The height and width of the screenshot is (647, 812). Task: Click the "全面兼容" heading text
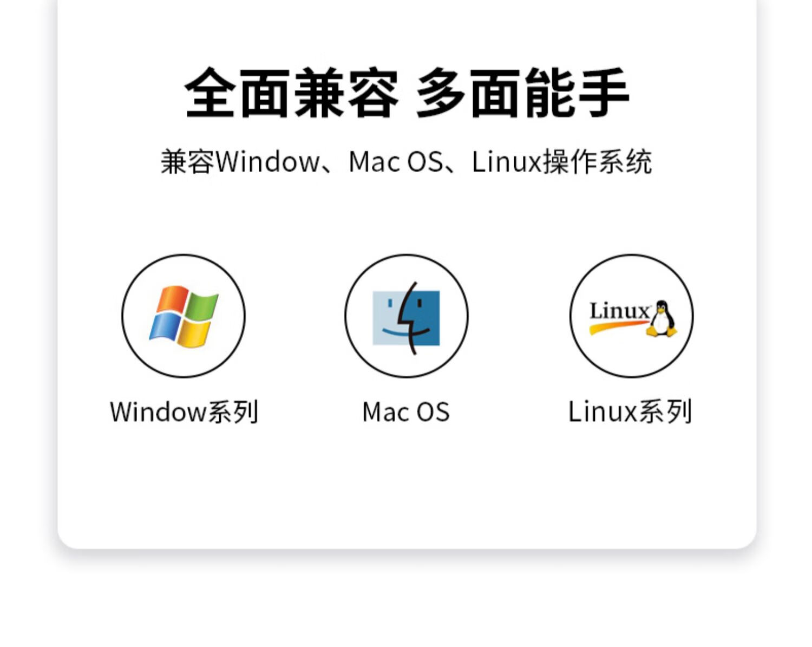tap(292, 93)
